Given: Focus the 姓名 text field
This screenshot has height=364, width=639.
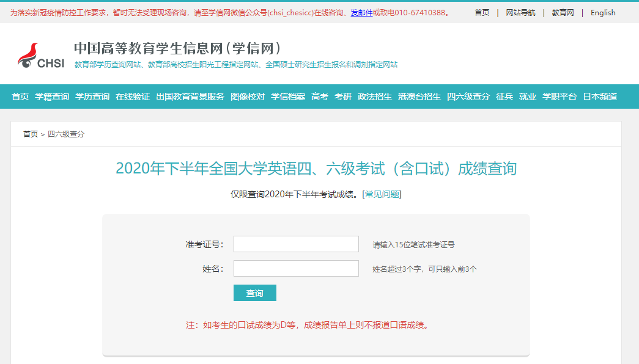Looking at the screenshot, I should pyautogui.click(x=296, y=269).
